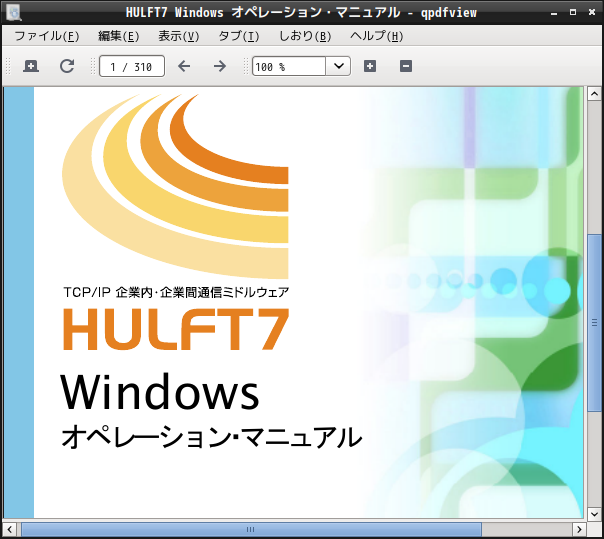This screenshot has height=539, width=604.
Task: Open the ヘルプ(H) menu
Action: tap(376, 36)
